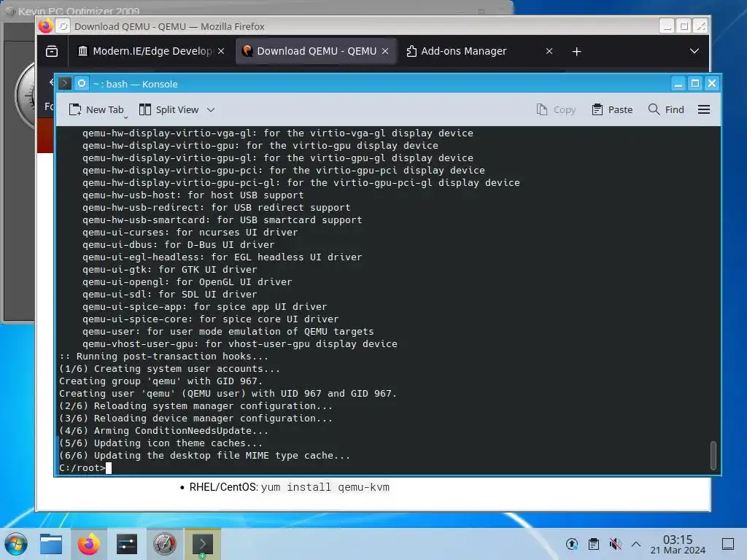
Task: Close the Add-ons Manager tab
Action: (x=549, y=51)
